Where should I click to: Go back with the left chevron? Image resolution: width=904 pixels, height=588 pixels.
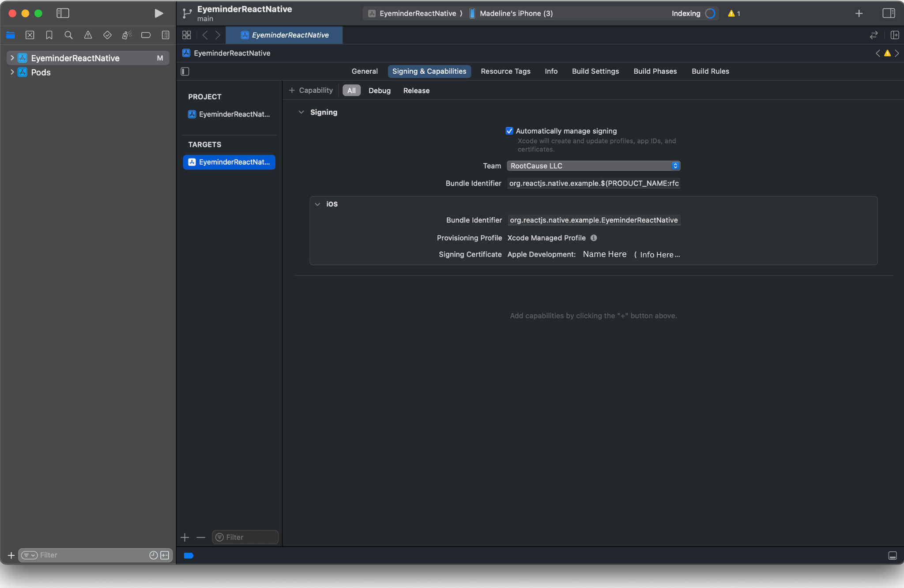click(205, 35)
